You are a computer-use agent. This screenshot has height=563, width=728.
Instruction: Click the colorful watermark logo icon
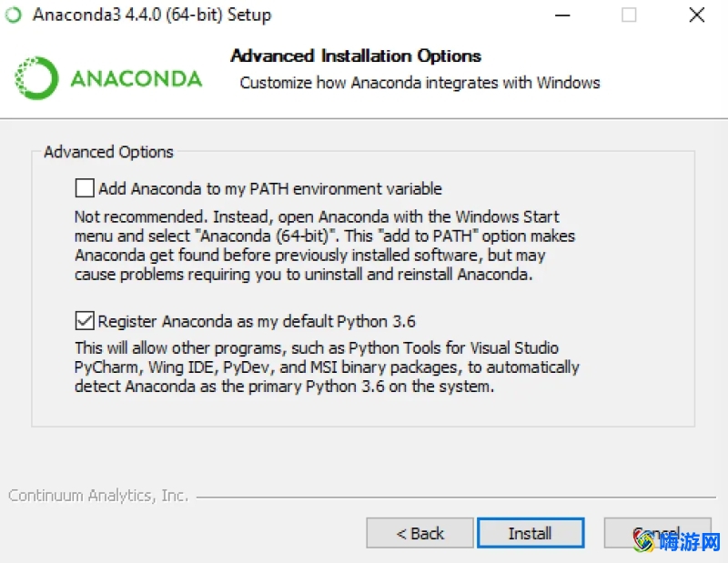644,541
